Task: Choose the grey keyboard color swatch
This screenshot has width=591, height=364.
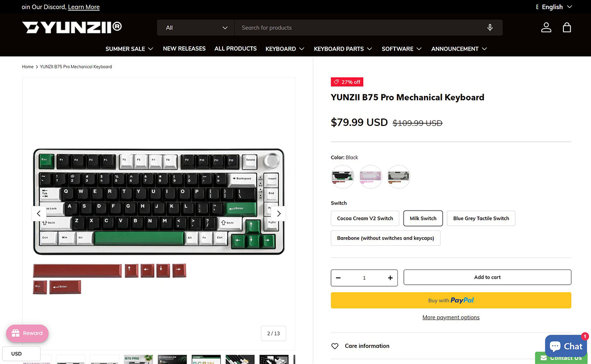Action: click(x=398, y=177)
